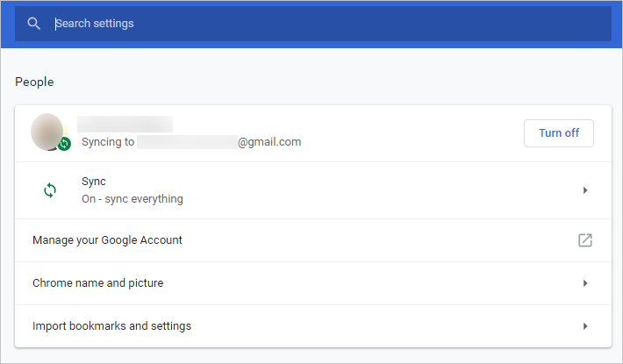The image size is (623, 364).
Task: Click the blue header bar beside search box
Action: [x=617, y=24]
